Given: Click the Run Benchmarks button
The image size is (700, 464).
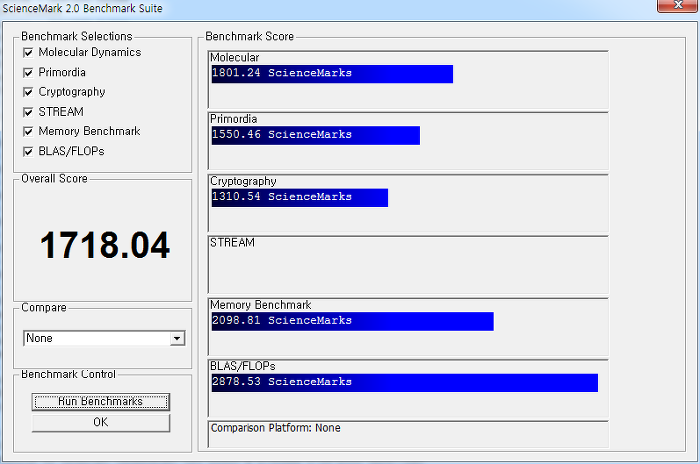Looking at the screenshot, I should point(101,402).
